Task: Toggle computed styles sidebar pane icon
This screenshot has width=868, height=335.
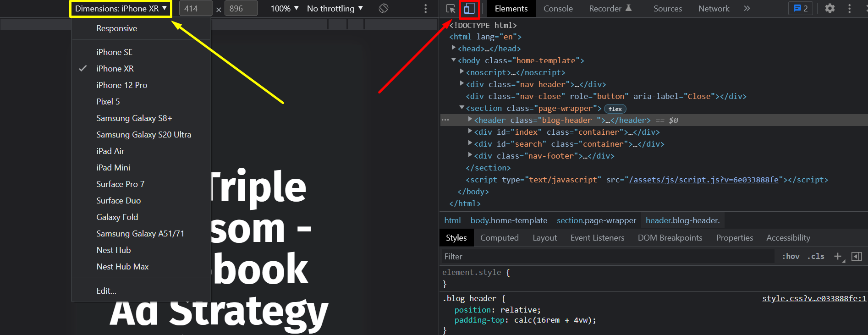Action: click(857, 256)
